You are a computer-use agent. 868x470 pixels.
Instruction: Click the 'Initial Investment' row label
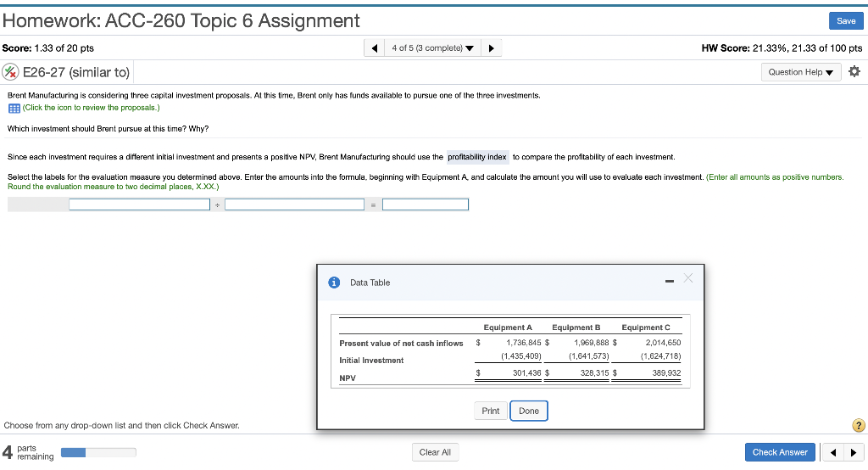[x=371, y=361]
